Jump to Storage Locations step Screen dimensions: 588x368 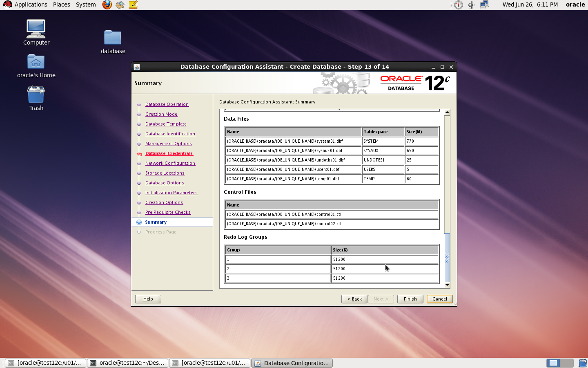[165, 173]
